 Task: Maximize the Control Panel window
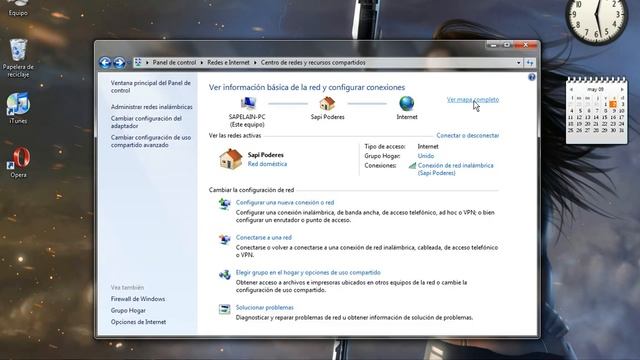(x=507, y=45)
